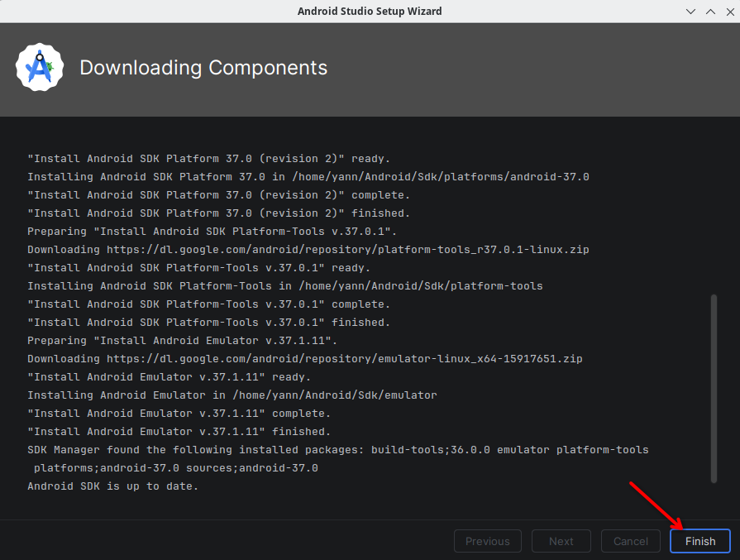Image resolution: width=740 pixels, height=560 pixels.
Task: Click the emulator-linux_x64-15917651.zip download line
Action: 305,359
